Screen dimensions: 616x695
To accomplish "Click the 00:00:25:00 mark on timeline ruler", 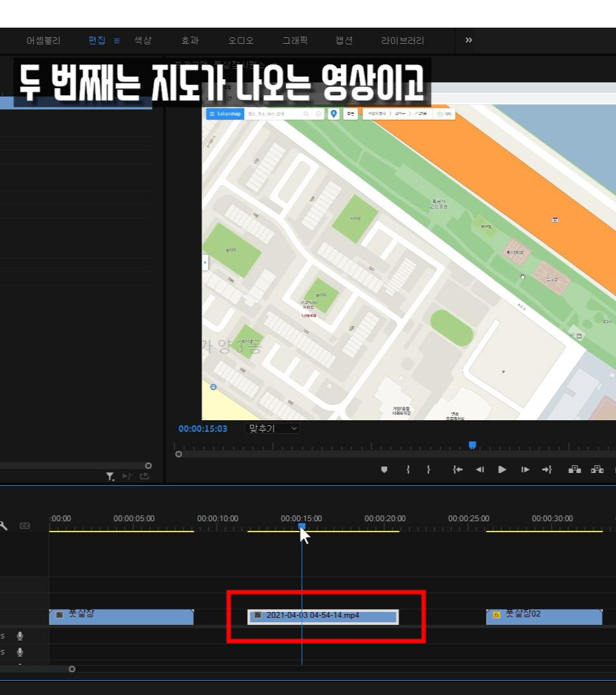I will pyautogui.click(x=469, y=518).
